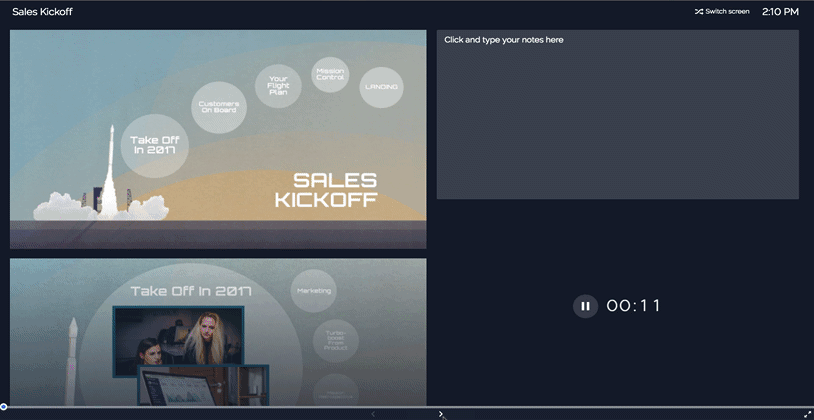Click the Switch screen text link
Screen dimensions: 814x420
(727, 11)
